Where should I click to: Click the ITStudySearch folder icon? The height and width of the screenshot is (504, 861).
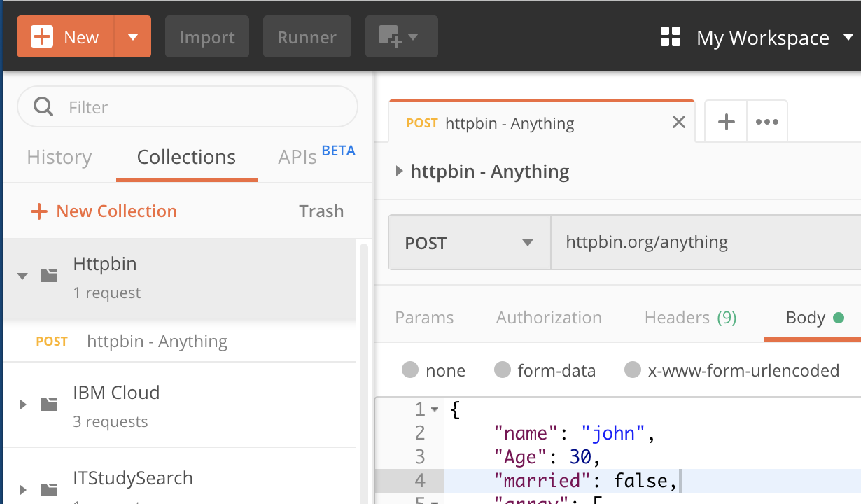49,490
